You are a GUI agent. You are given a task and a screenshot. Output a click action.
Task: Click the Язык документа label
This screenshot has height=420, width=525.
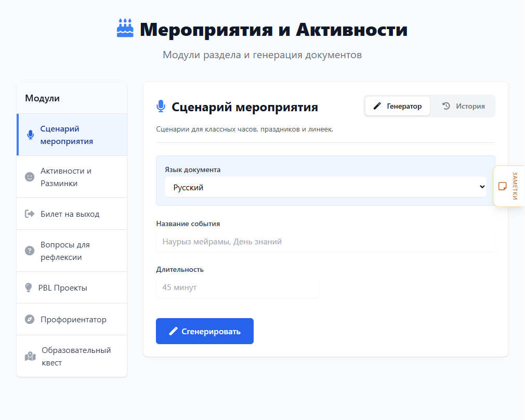[x=192, y=169]
